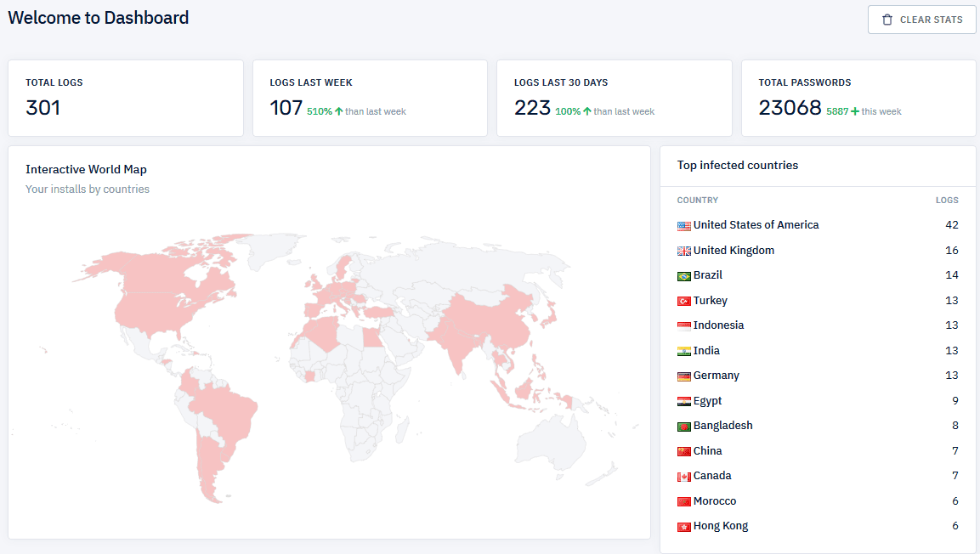Click Morocco in the country list
The height and width of the screenshot is (554, 980).
715,501
